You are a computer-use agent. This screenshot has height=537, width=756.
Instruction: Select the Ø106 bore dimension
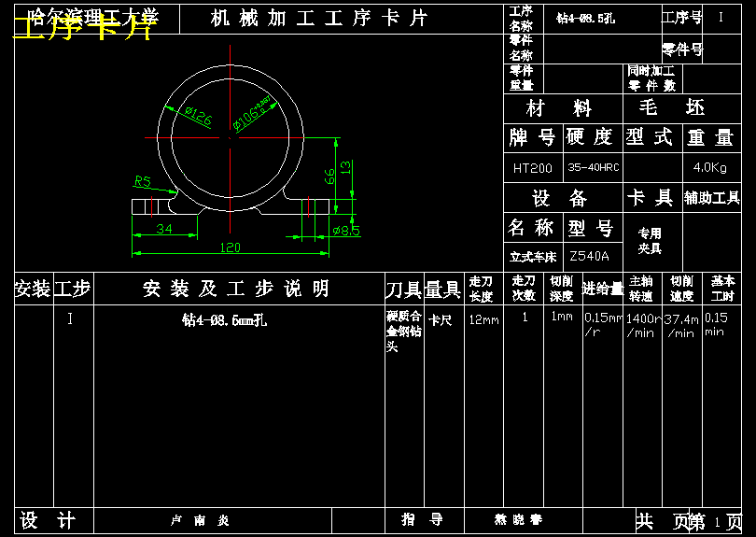point(254,114)
